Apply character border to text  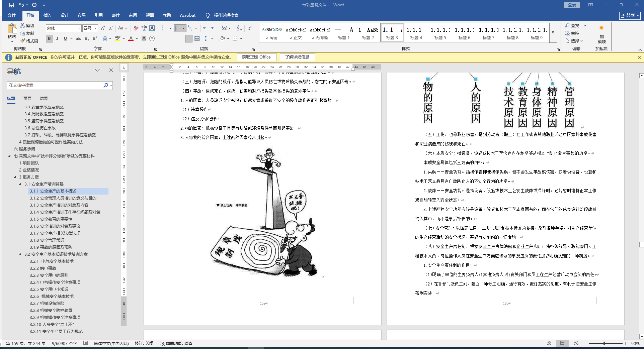[x=152, y=28]
